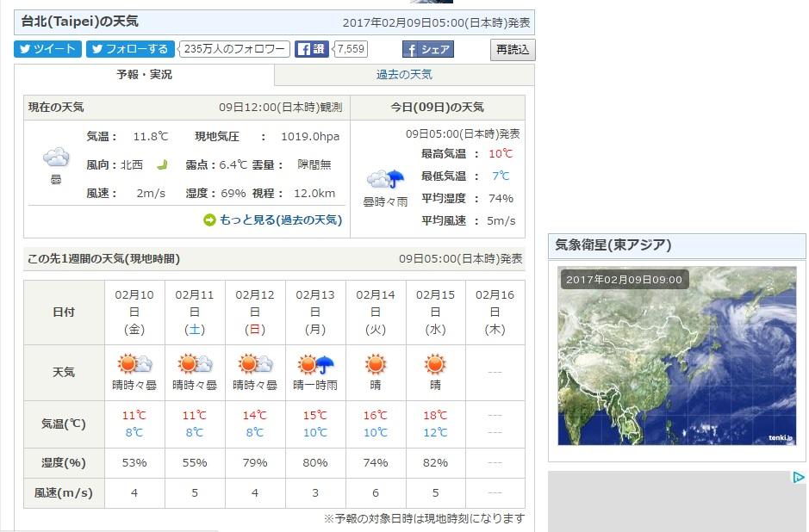809x532 pixels.
Task: Click the Facebook 7,559 count bubble
Action: pos(351,49)
